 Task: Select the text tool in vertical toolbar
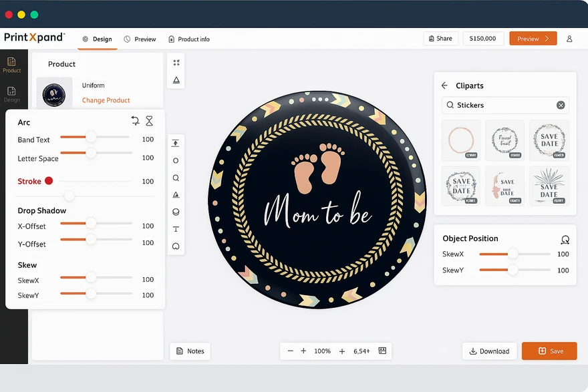click(x=176, y=229)
